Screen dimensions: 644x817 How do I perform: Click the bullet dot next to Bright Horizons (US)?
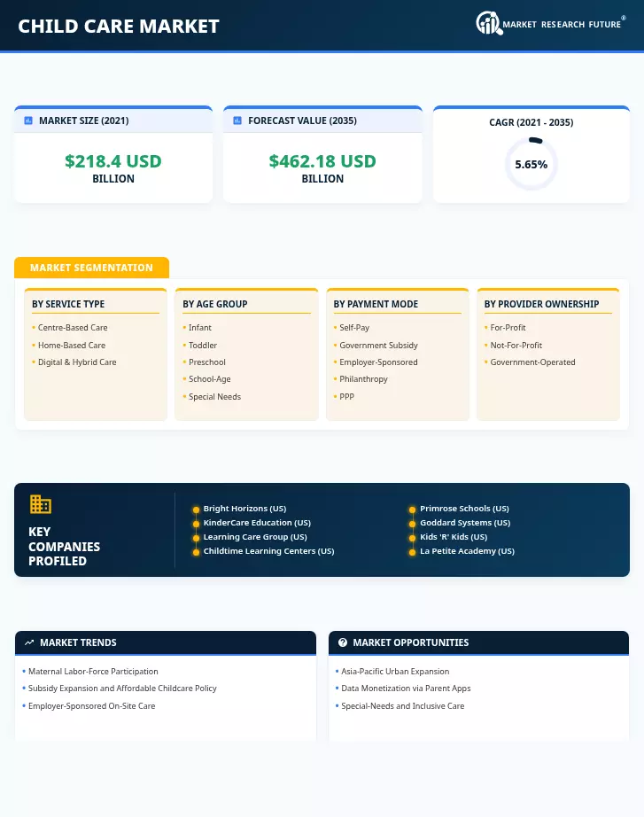point(196,510)
